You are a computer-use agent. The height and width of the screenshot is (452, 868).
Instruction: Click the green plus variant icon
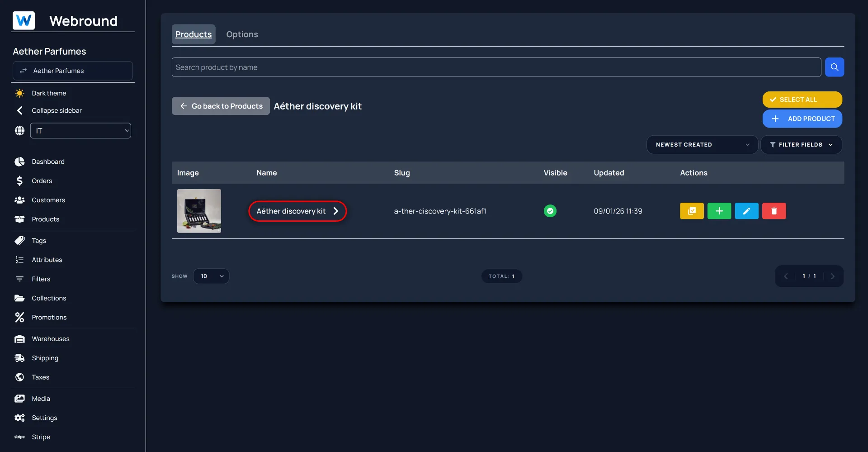[x=719, y=211]
